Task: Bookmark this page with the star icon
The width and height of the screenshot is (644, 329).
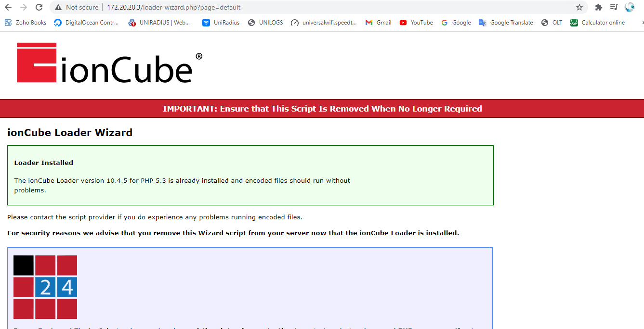Action: point(579,7)
